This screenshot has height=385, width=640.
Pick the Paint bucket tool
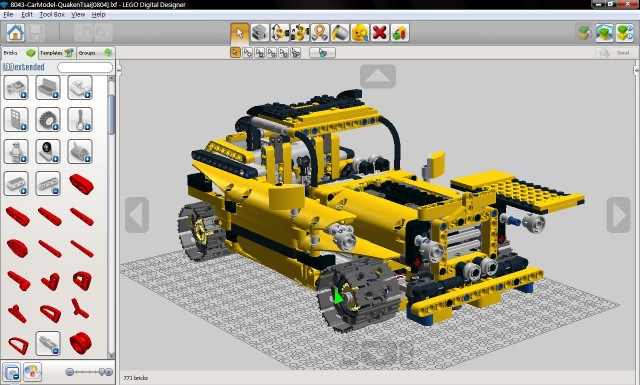(340, 33)
